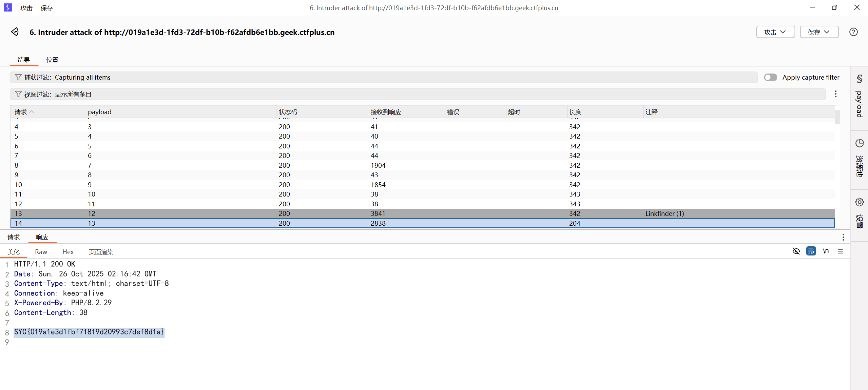Switch to the 位置 tab
This screenshot has height=390, width=868.
click(52, 60)
